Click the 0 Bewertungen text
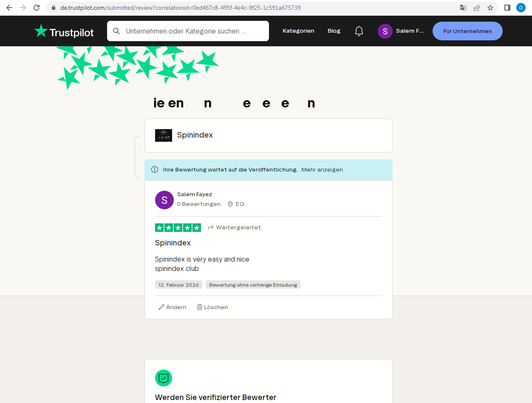 coord(199,204)
